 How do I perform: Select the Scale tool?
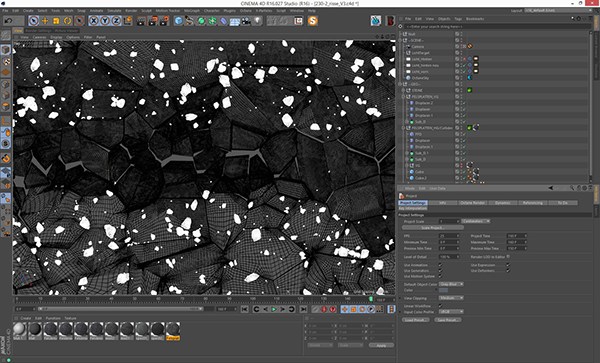tap(56, 21)
